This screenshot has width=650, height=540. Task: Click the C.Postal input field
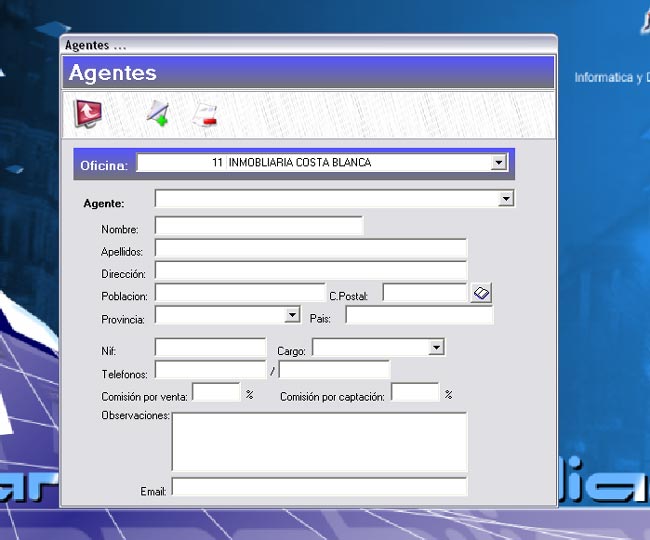coord(425,293)
